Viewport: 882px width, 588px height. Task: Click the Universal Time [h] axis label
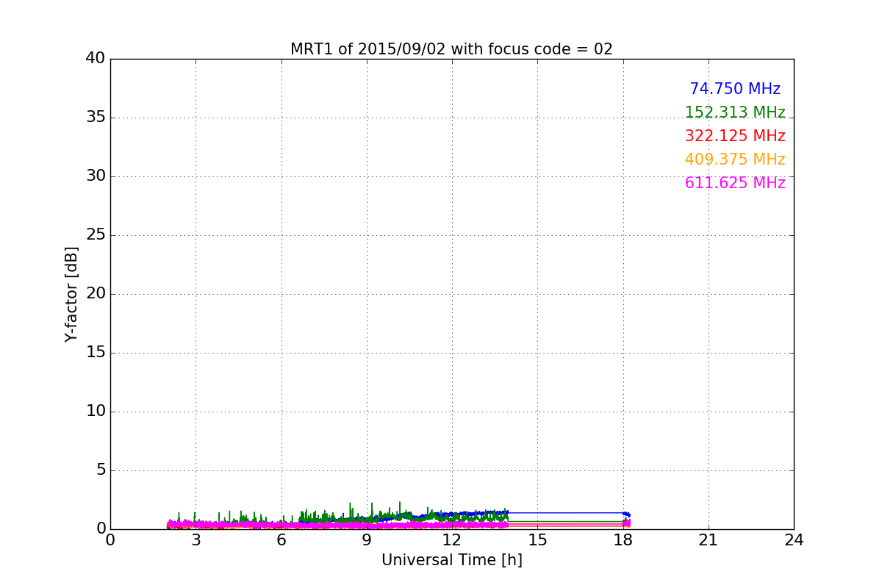[x=451, y=560]
